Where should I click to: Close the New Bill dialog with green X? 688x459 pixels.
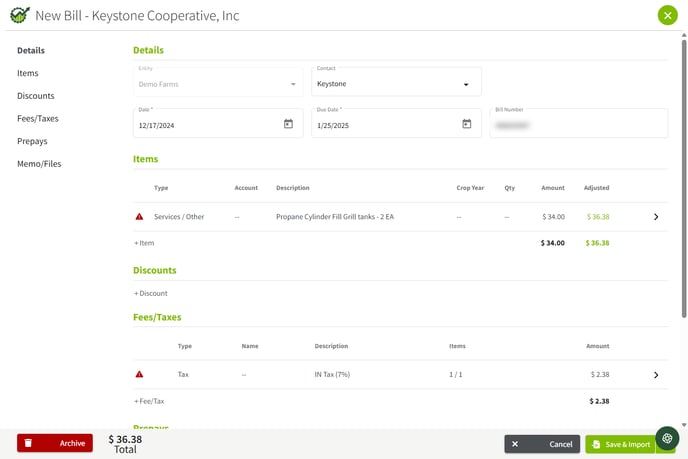(667, 16)
